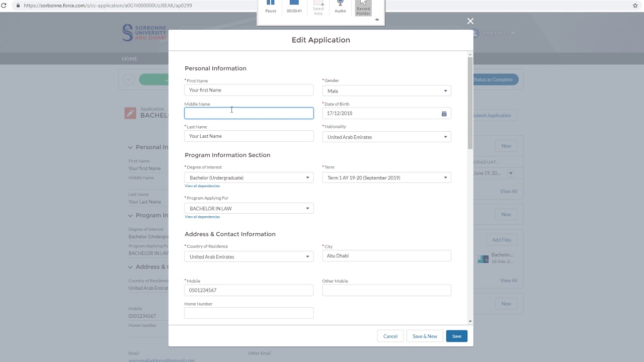
Task: View all dependencies under Program Applying For
Action: tap(202, 217)
